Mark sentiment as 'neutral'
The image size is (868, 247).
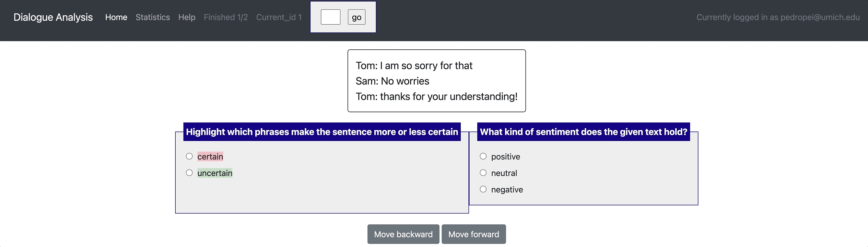[x=483, y=173]
